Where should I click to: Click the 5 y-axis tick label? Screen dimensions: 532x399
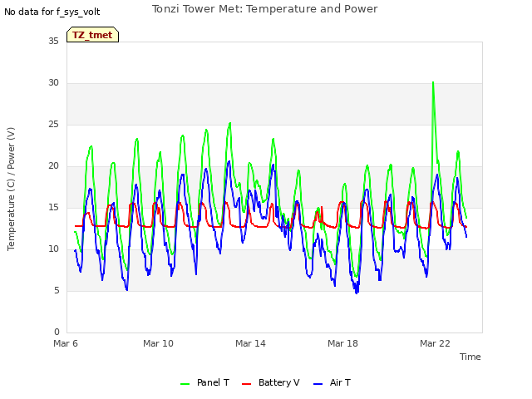tap(57, 290)
